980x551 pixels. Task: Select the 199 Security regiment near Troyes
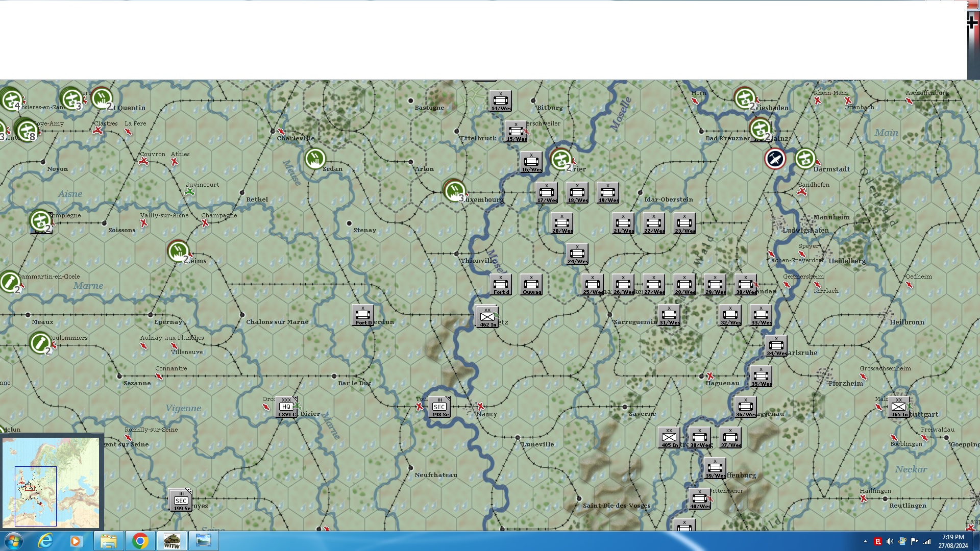point(181,500)
